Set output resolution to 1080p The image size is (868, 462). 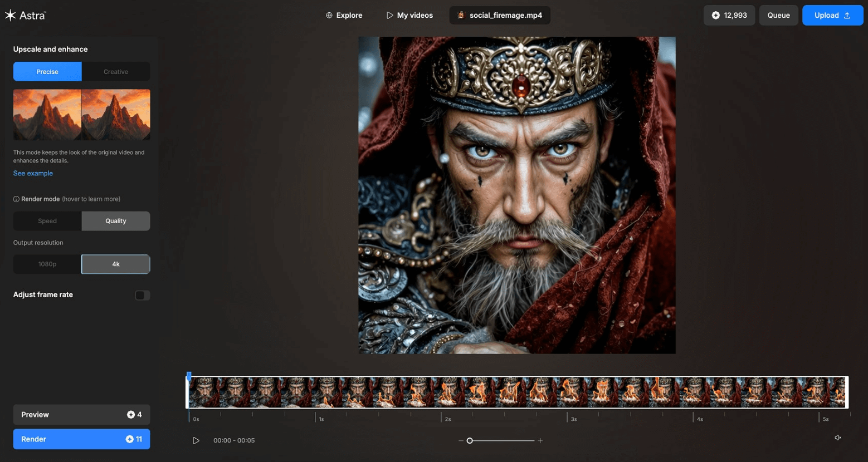point(47,264)
